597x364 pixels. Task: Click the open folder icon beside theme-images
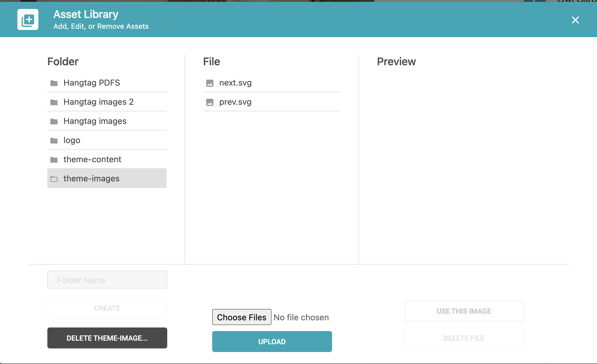tap(54, 179)
